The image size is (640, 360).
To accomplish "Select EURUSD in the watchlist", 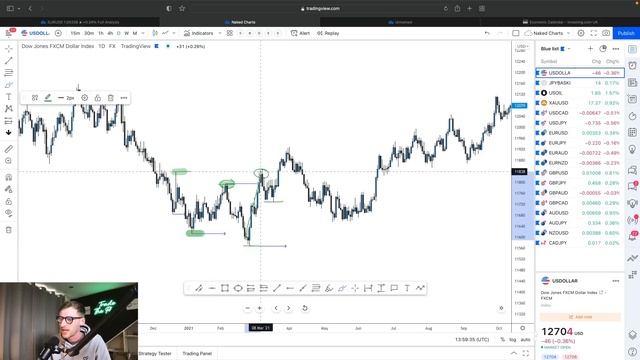I will coord(580,133).
